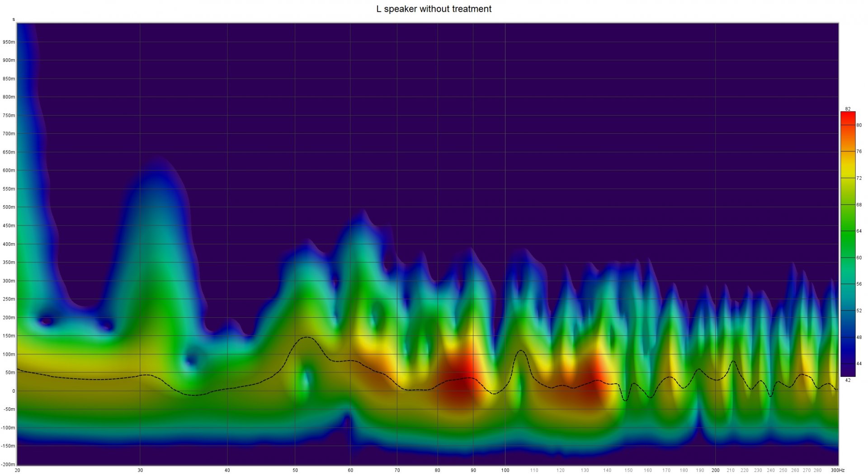Screen dimensions: 868x475
Task: Click the 400m time axis label
Action: click(x=9, y=245)
